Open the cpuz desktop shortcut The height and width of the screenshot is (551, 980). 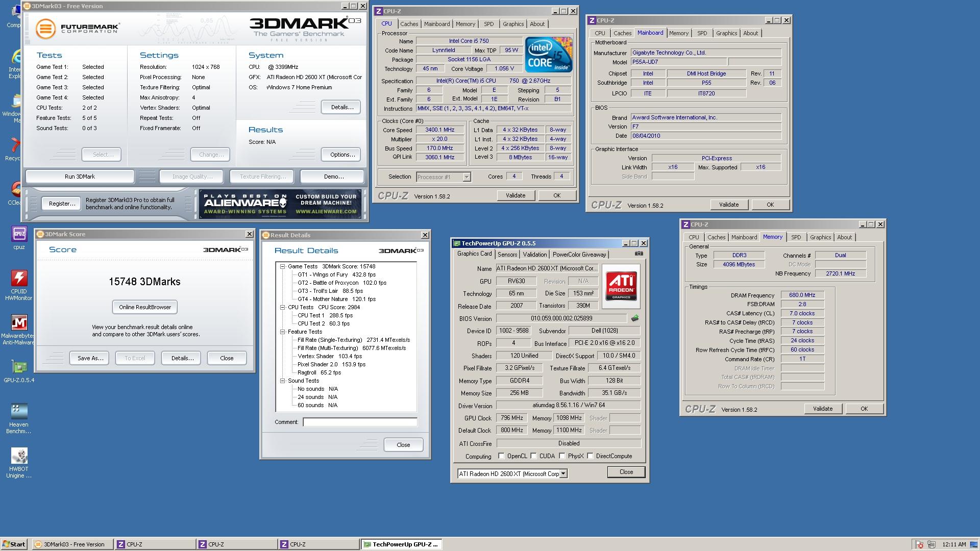tap(19, 238)
